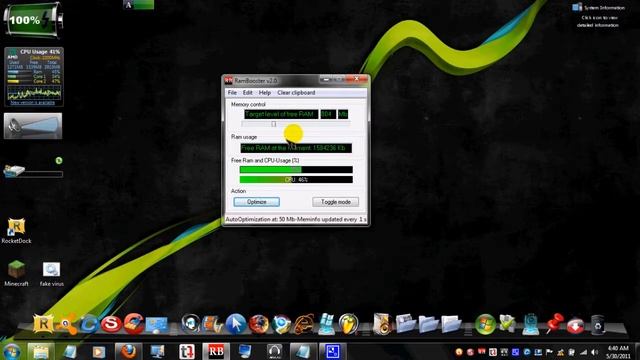Image resolution: width=640 pixels, height=360 pixels.
Task: Open the Help menu in RamBooster
Action: pos(264,93)
